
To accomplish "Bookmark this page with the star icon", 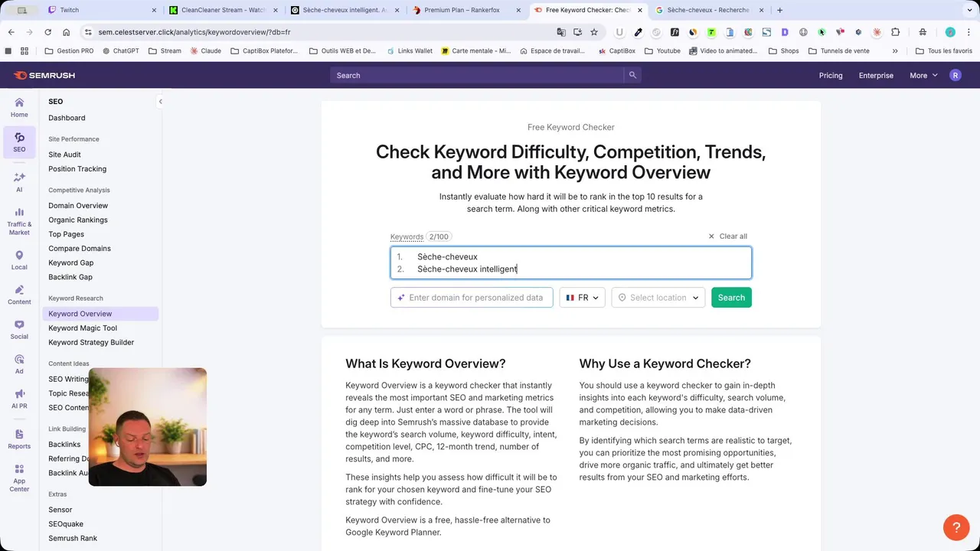I will coord(594,32).
